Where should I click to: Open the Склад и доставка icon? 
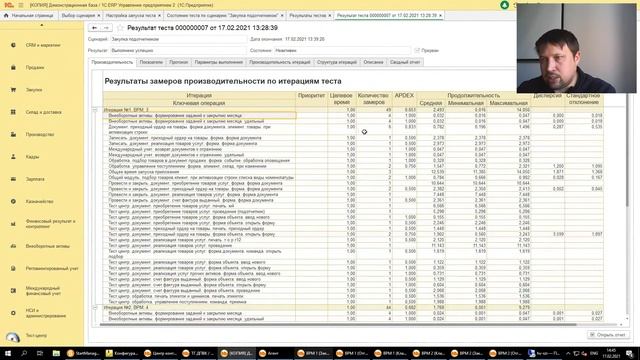13,112
